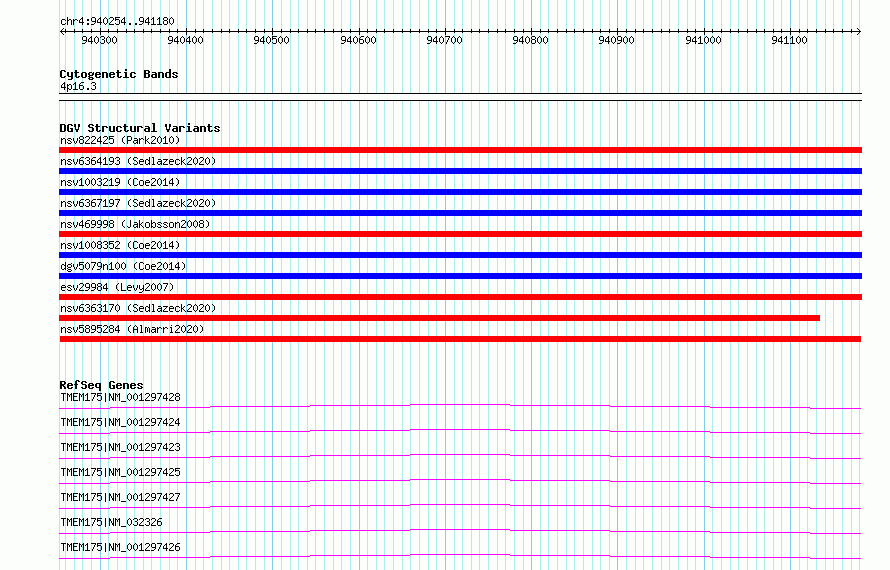Click the red bar under esv29984
Viewport: 890px width, 570px height.
tap(460, 297)
